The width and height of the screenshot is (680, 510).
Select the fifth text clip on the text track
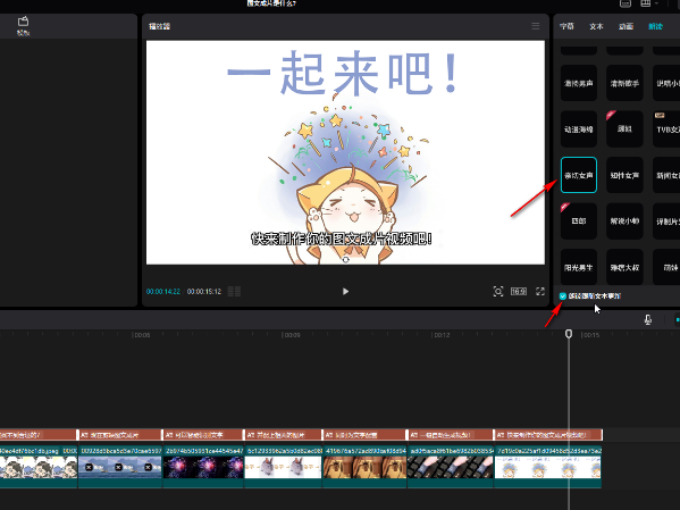[364, 435]
